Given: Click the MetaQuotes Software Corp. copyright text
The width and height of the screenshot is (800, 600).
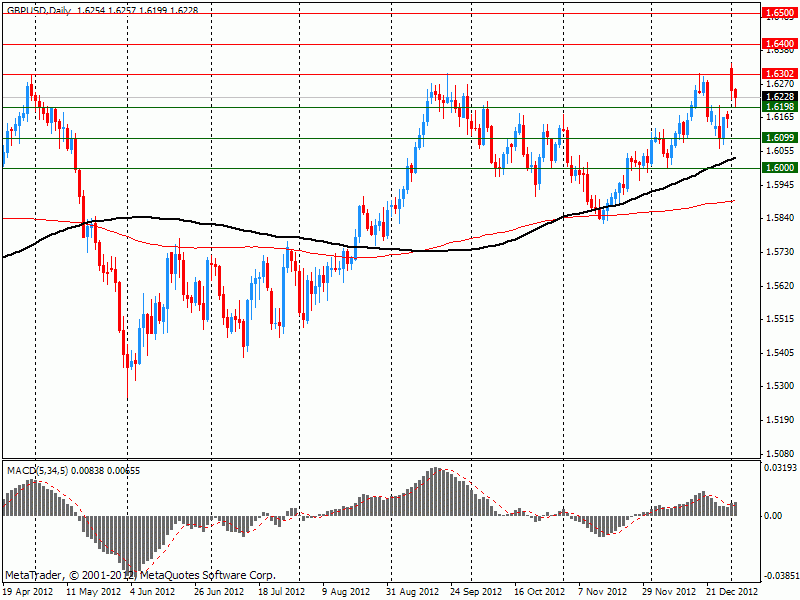Looking at the screenshot, I should pyautogui.click(x=140, y=575).
